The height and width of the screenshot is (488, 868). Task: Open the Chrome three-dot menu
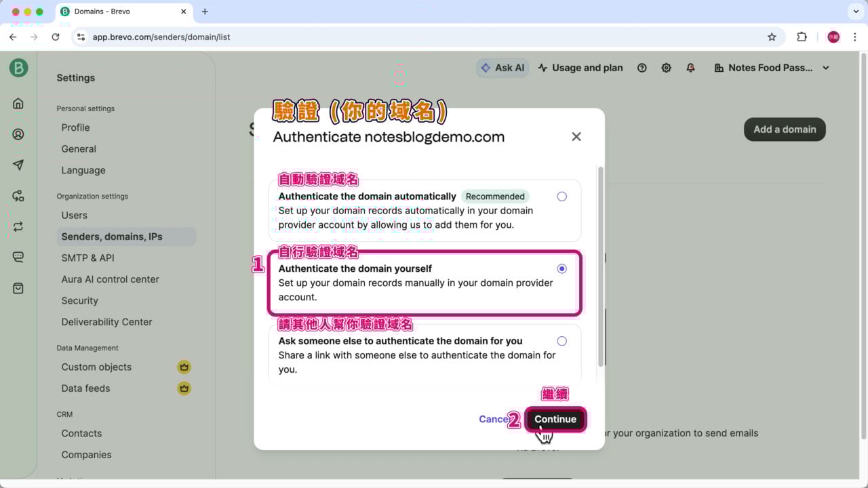(854, 37)
